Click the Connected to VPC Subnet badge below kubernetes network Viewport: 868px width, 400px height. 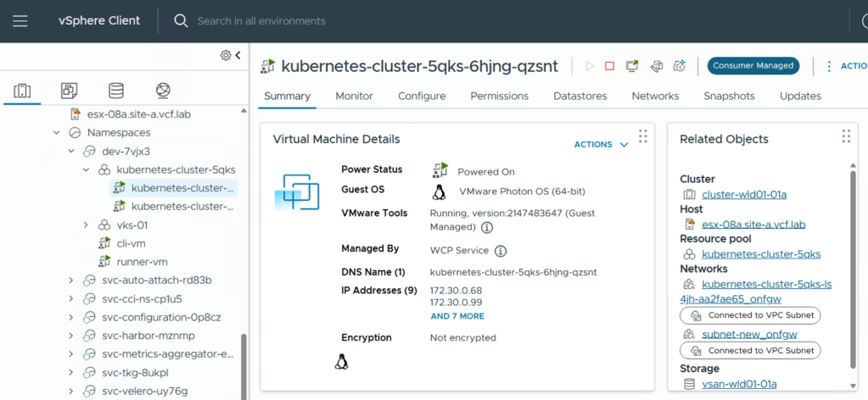(x=750, y=315)
